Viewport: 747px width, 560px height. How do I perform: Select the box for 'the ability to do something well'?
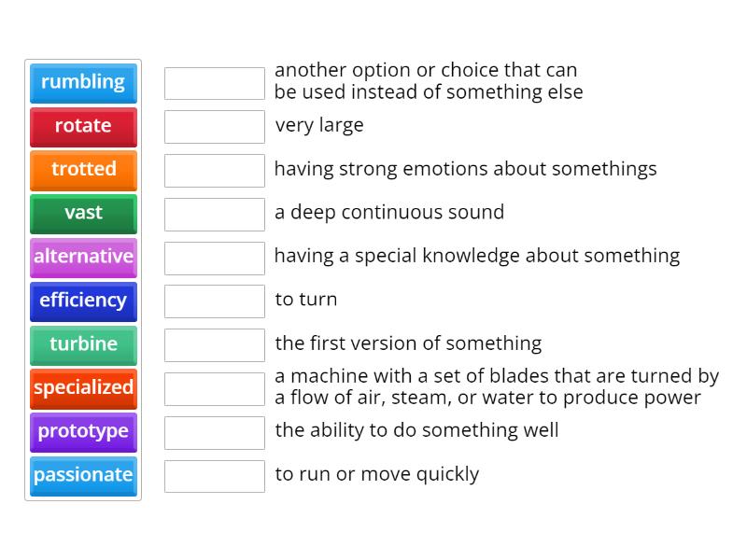pyautogui.click(x=215, y=433)
